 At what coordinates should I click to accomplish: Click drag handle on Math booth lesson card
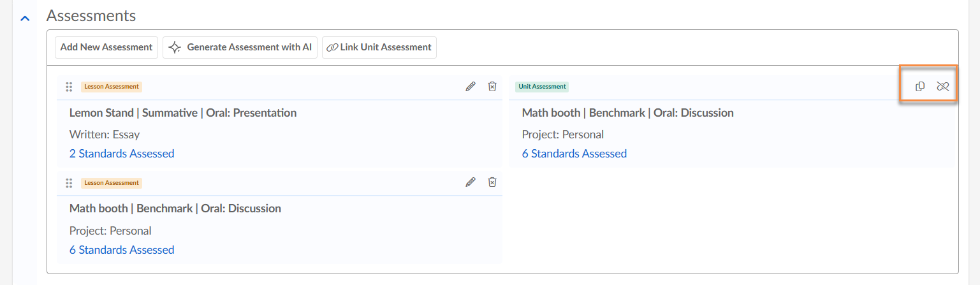[x=69, y=183]
